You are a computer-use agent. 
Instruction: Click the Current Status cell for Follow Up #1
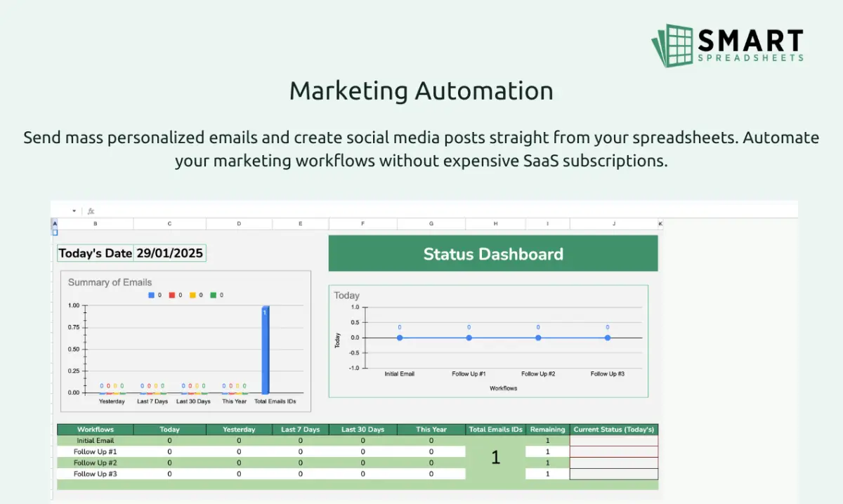[613, 451]
